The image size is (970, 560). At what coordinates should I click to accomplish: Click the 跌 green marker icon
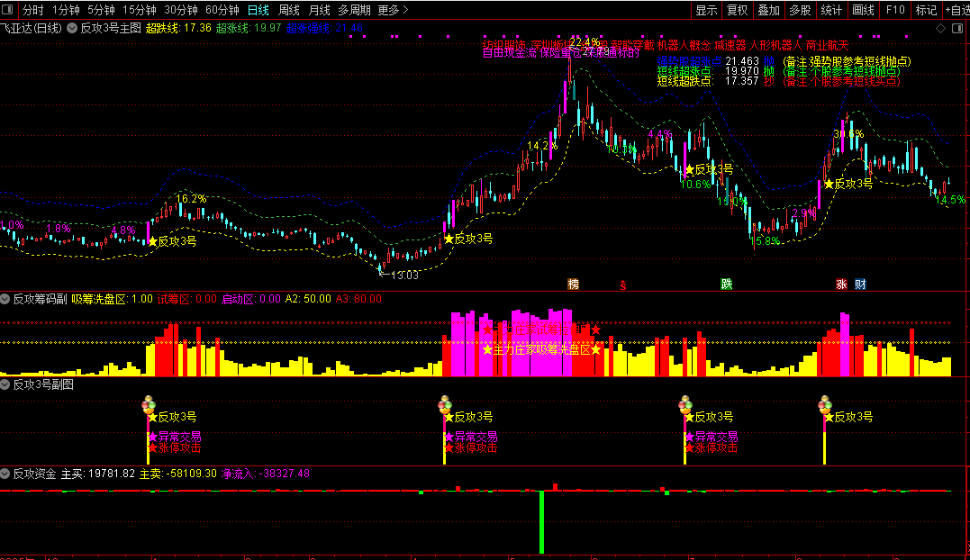click(726, 285)
